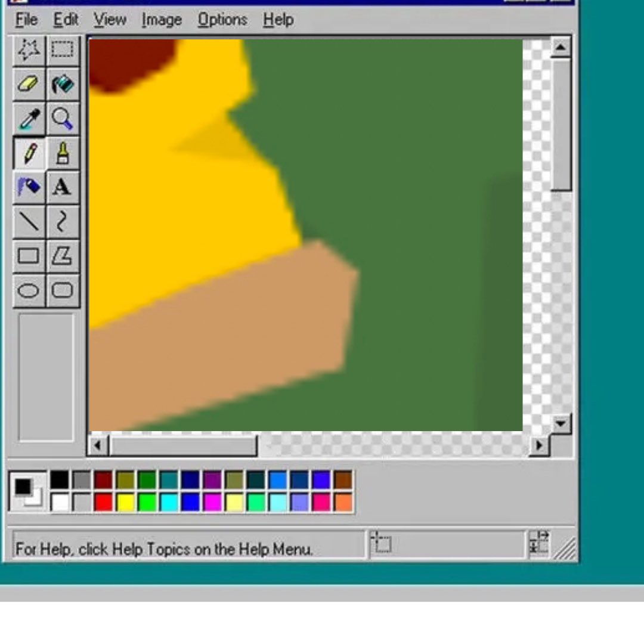
Task: Select the magenta color swatch
Action: click(212, 502)
